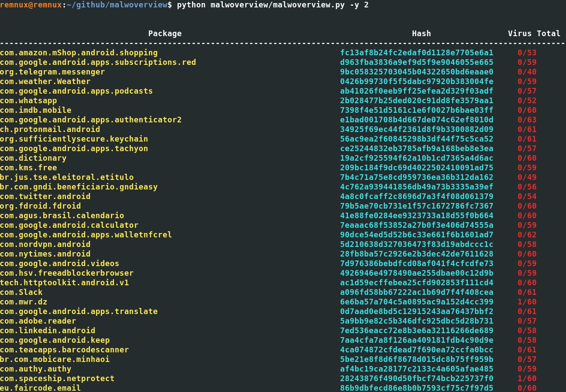The image size is (566, 392).
Task: Click the 1/60 score for com.mwr.dz
Action: pos(527,302)
